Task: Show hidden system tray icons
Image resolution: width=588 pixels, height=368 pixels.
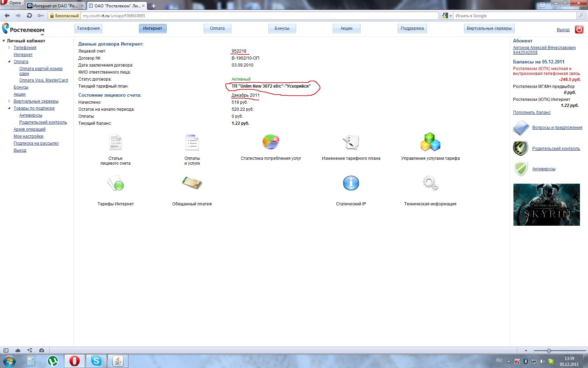Action: tap(509, 361)
